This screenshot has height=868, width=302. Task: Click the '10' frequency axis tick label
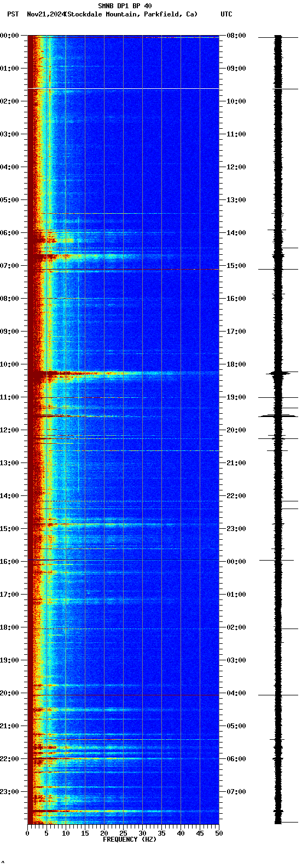pyautogui.click(x=66, y=833)
